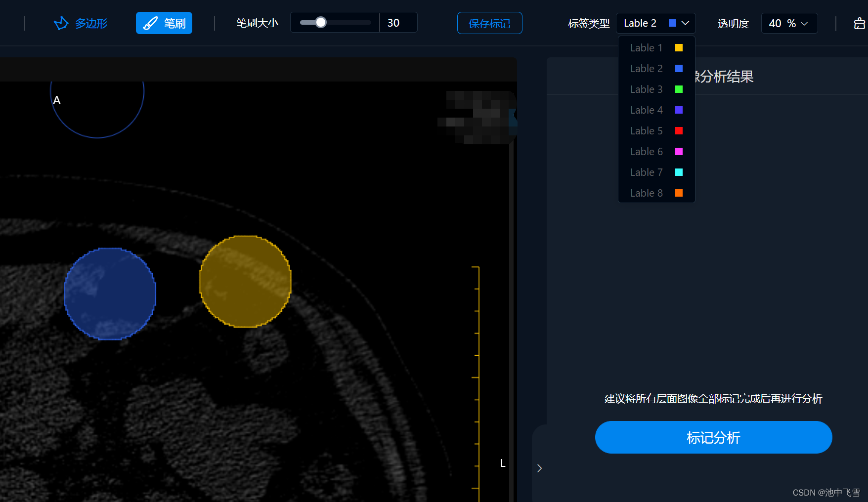
Task: Choose Lable 7 in the label menu
Action: click(646, 172)
